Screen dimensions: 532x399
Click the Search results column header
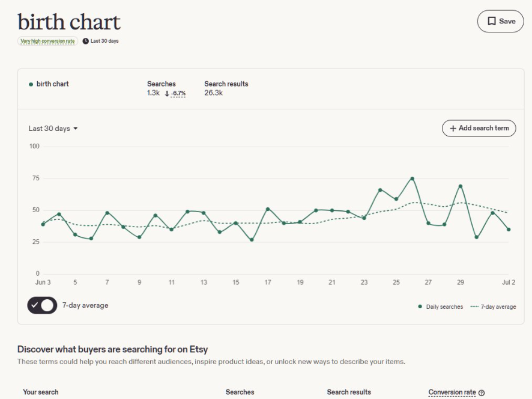click(349, 392)
